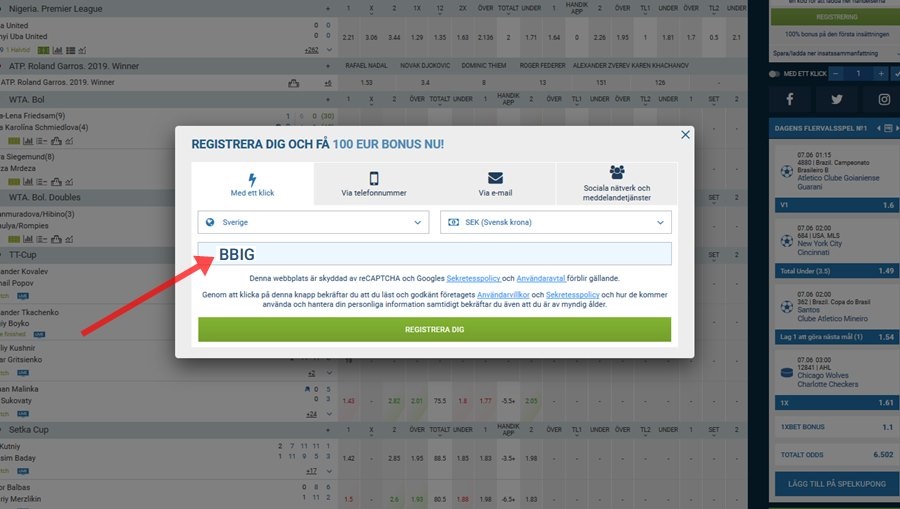Open ATP Roland Garros 2019 Winner header
900x509 pixels.
pyautogui.click(x=75, y=66)
